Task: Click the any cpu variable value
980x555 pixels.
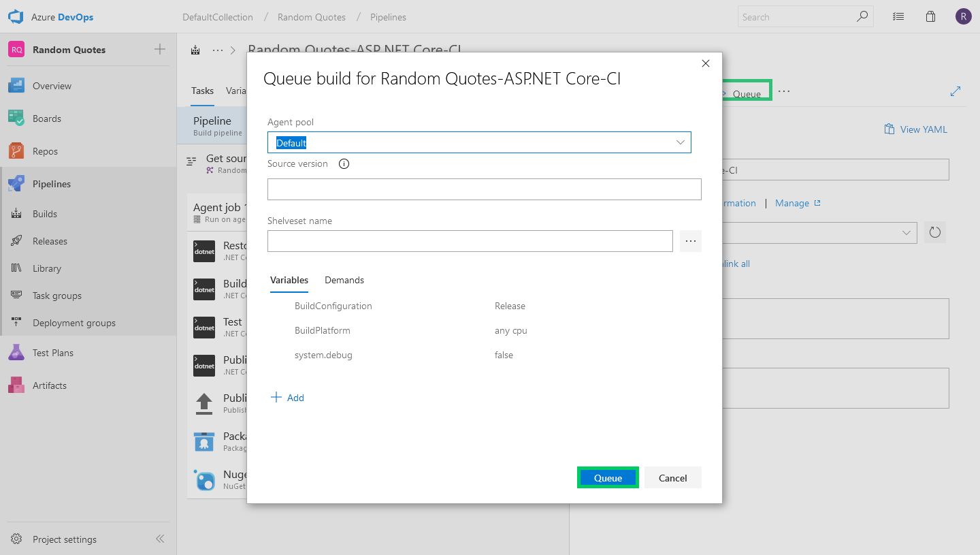Action: 511,330
